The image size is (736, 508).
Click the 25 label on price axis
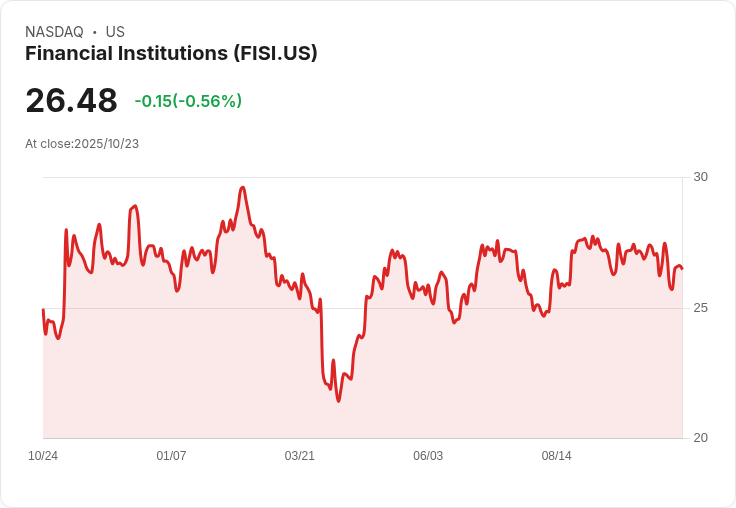click(x=700, y=308)
